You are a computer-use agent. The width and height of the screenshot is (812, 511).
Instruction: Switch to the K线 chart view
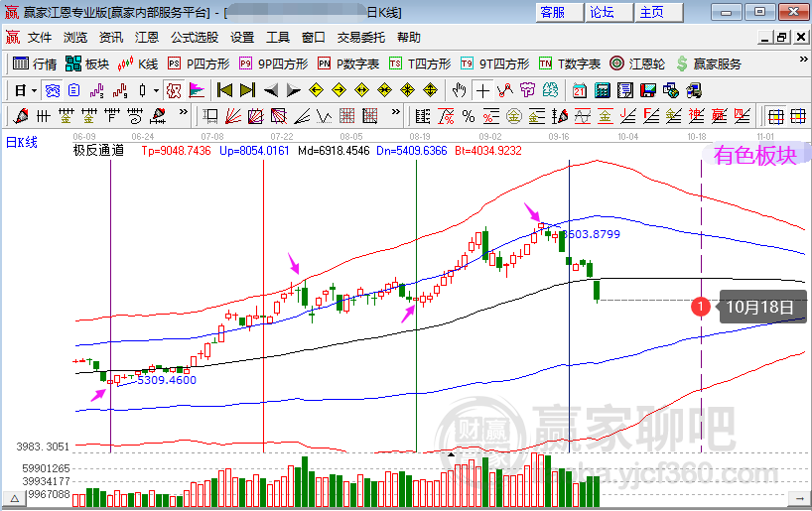point(138,64)
